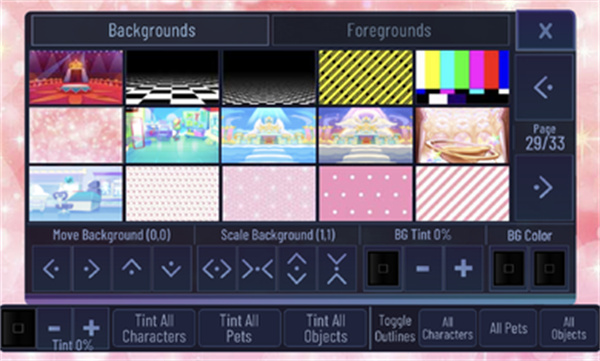Screen dimensions: 600x361
Task: Choose the yellow black striped background
Action: (366, 77)
